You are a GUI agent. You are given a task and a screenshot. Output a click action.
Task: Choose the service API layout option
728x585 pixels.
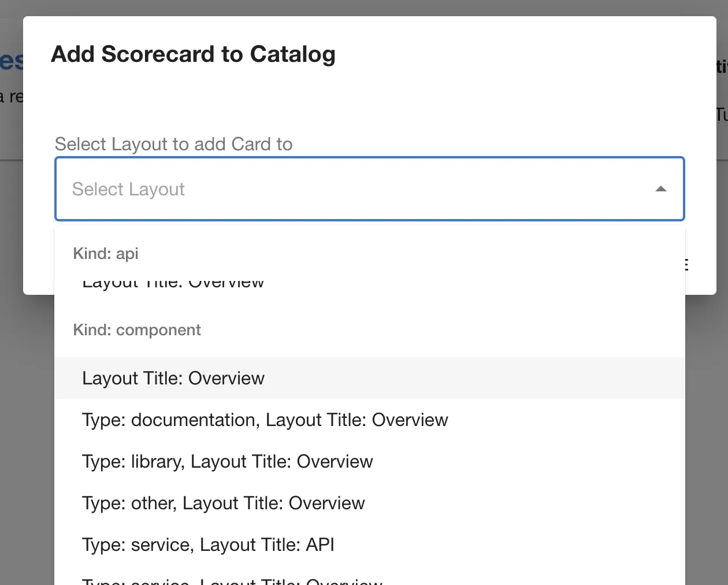(208, 545)
